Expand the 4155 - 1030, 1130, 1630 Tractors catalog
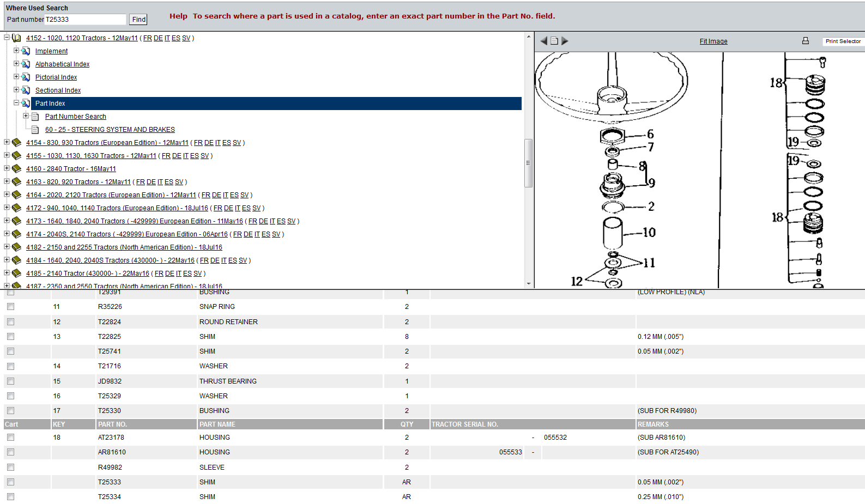865x504 pixels. [x=7, y=155]
